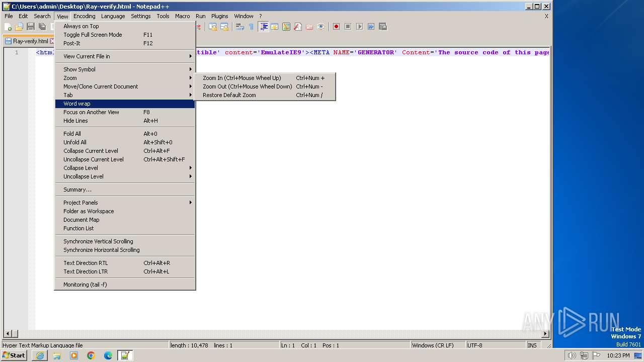The width and height of the screenshot is (644, 362).
Task: Choose Hide Lines menu entry
Action: tap(125, 121)
